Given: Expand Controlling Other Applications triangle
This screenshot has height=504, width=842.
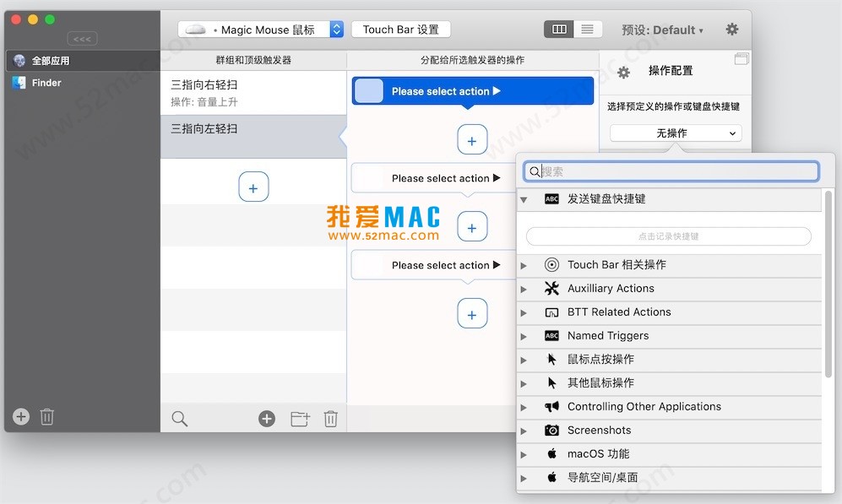Looking at the screenshot, I should (524, 407).
